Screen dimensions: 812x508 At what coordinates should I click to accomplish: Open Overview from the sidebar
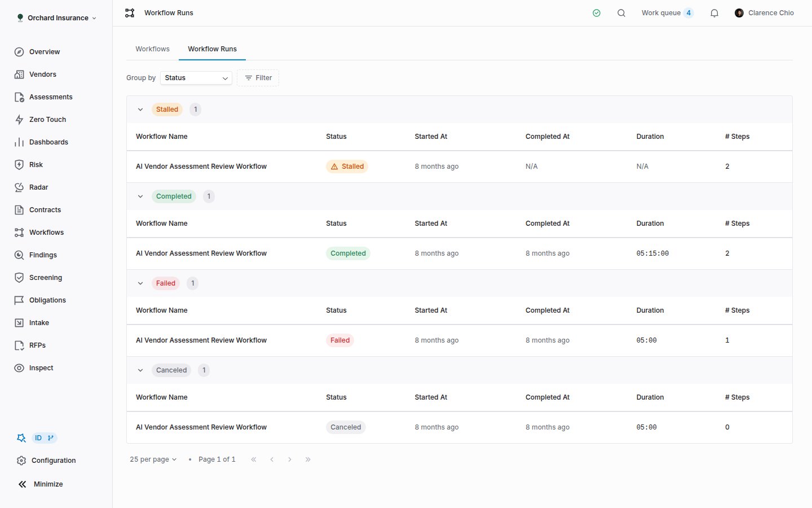(x=45, y=52)
